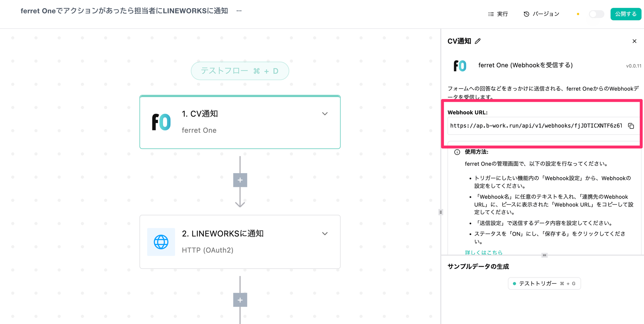
Task: Copy the Webhook URL with copy icon
Action: pyautogui.click(x=631, y=126)
